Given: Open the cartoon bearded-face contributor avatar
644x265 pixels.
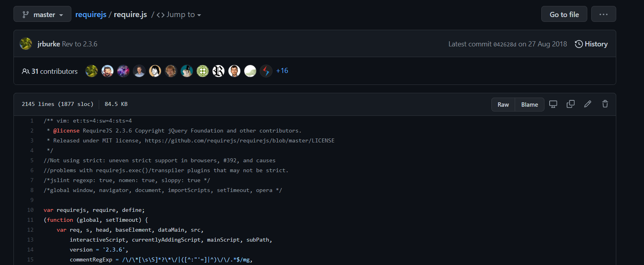Looking at the screenshot, I should [107, 71].
